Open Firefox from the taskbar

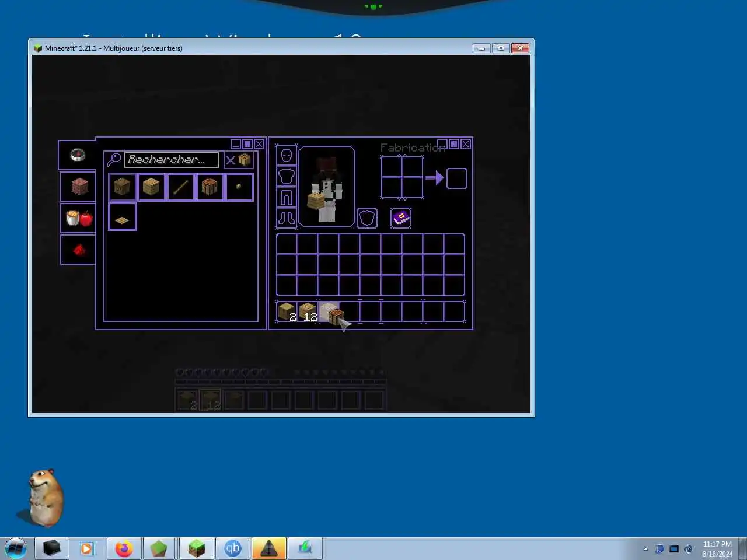coord(124,549)
